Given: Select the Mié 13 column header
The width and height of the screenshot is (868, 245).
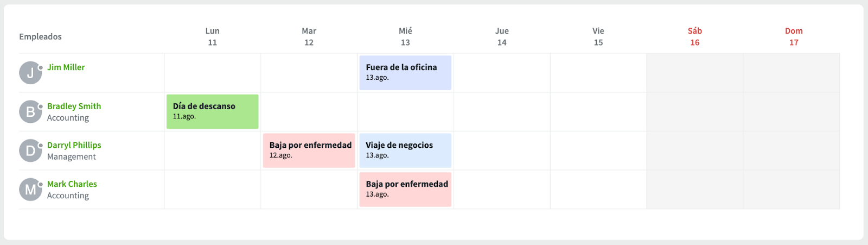Looking at the screenshot, I should (405, 36).
